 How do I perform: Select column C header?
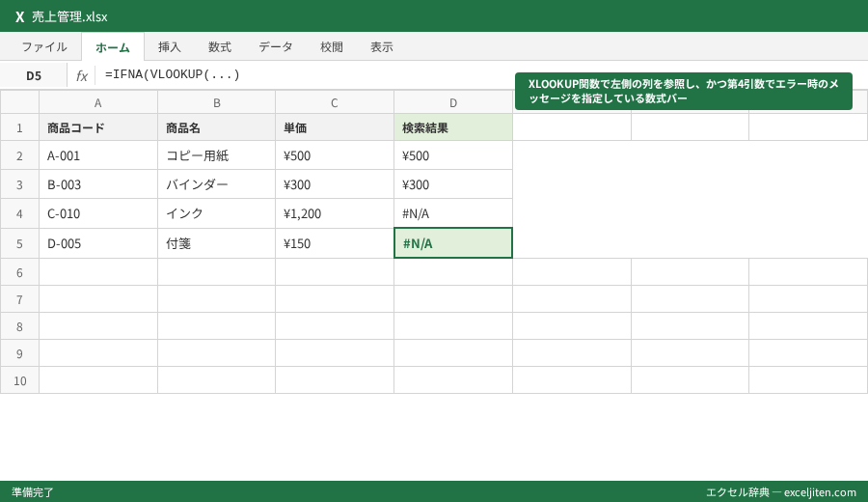(335, 102)
